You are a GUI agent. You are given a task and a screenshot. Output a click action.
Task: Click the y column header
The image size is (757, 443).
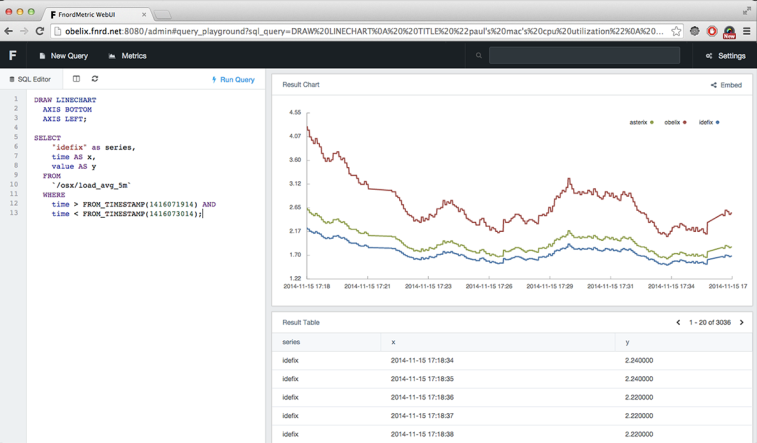click(627, 342)
